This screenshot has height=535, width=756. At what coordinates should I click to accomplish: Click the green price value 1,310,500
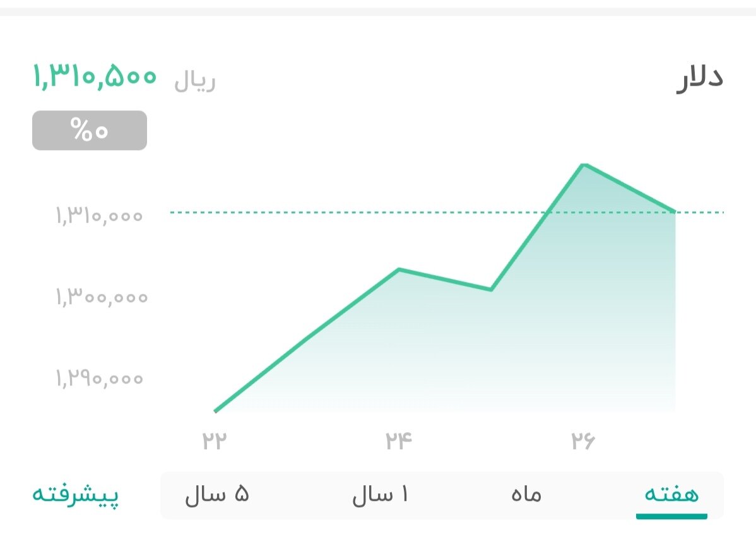pyautogui.click(x=93, y=77)
